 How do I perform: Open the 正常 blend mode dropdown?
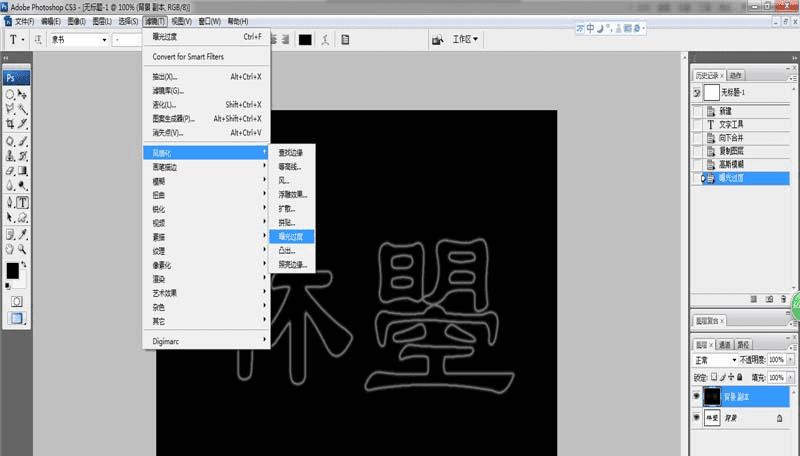pyautogui.click(x=715, y=360)
